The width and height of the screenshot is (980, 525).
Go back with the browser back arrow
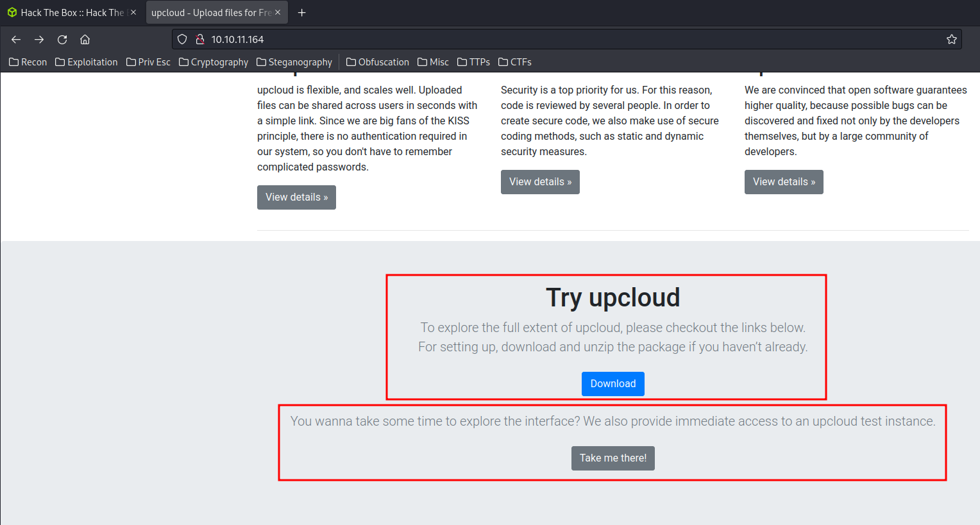tap(16, 40)
